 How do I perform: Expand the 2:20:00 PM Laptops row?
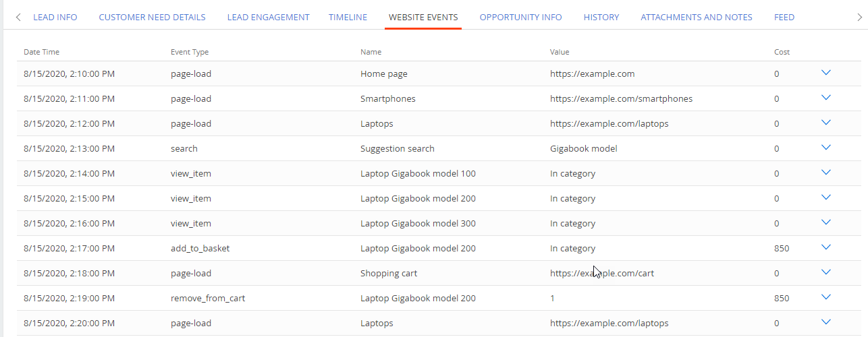click(x=825, y=322)
